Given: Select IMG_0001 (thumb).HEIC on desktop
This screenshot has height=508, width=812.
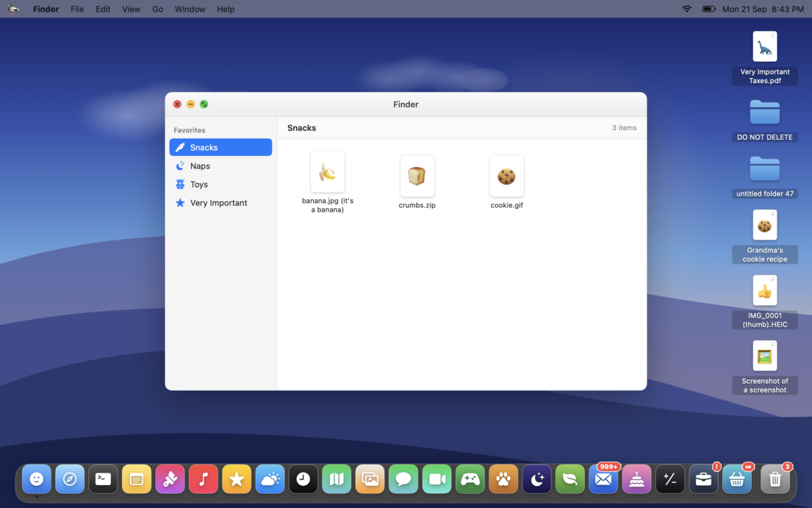Looking at the screenshot, I should (765, 301).
